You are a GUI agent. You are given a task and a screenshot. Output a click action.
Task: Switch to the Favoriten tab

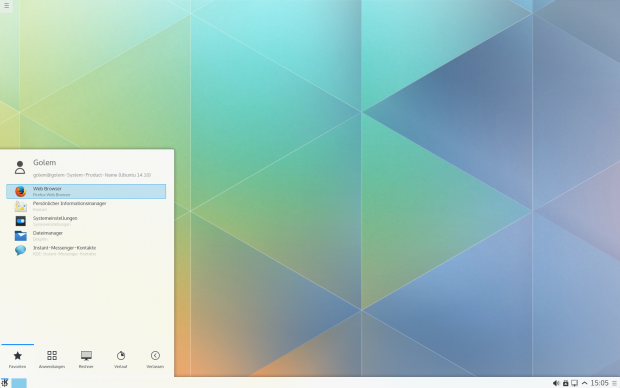click(17, 359)
